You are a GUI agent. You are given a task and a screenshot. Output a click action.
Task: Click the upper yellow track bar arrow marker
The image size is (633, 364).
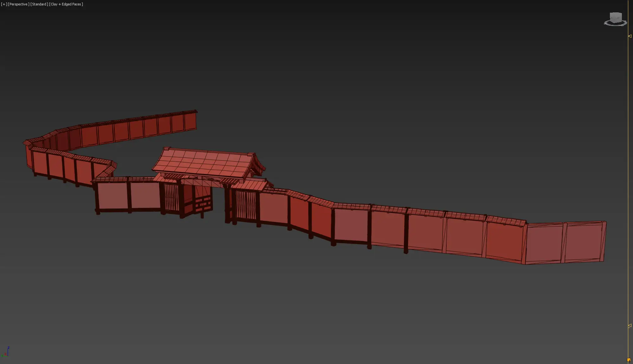(x=629, y=37)
